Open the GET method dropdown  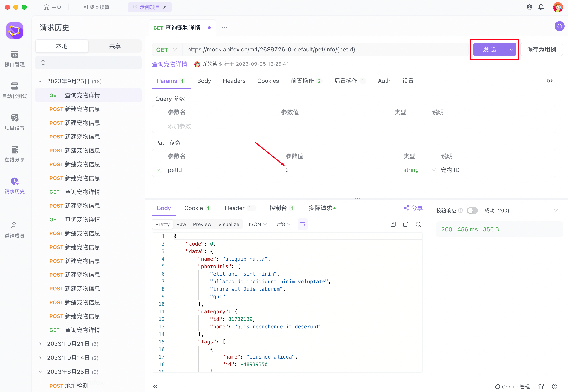pos(167,50)
